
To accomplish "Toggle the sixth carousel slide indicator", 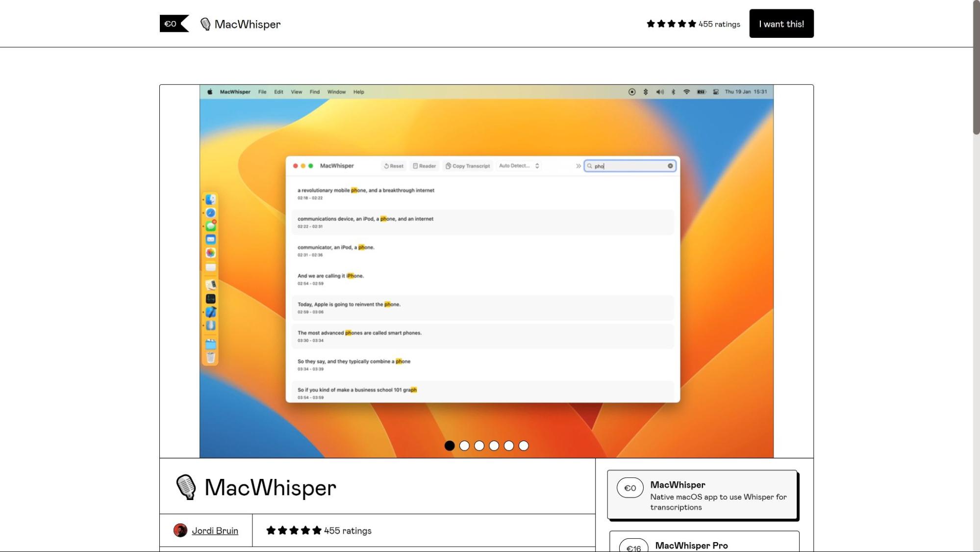I will pos(524,445).
